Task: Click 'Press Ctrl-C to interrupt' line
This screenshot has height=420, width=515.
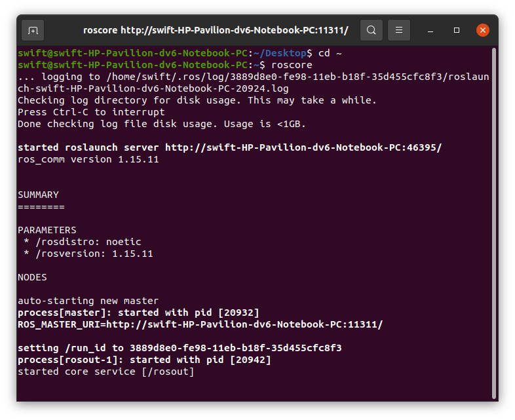Action: 91,112
